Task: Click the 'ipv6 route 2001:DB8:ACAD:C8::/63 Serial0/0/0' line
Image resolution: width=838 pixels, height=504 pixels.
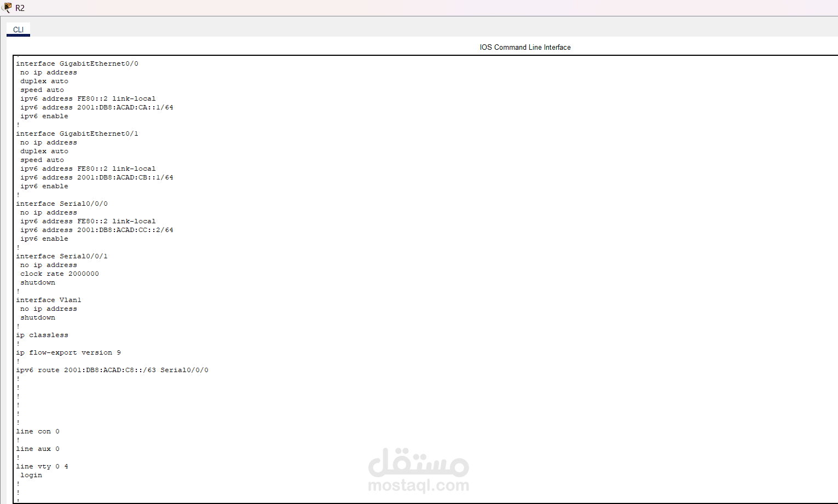Action: pyautogui.click(x=112, y=370)
